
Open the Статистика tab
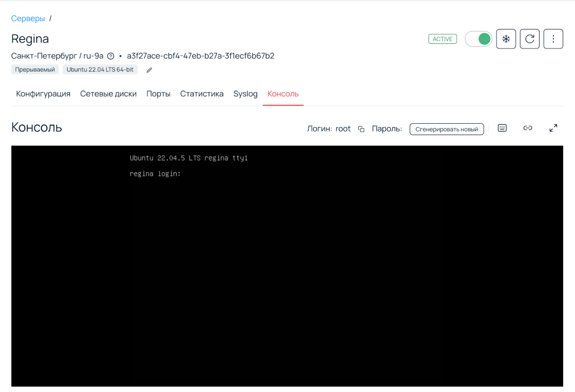(202, 94)
